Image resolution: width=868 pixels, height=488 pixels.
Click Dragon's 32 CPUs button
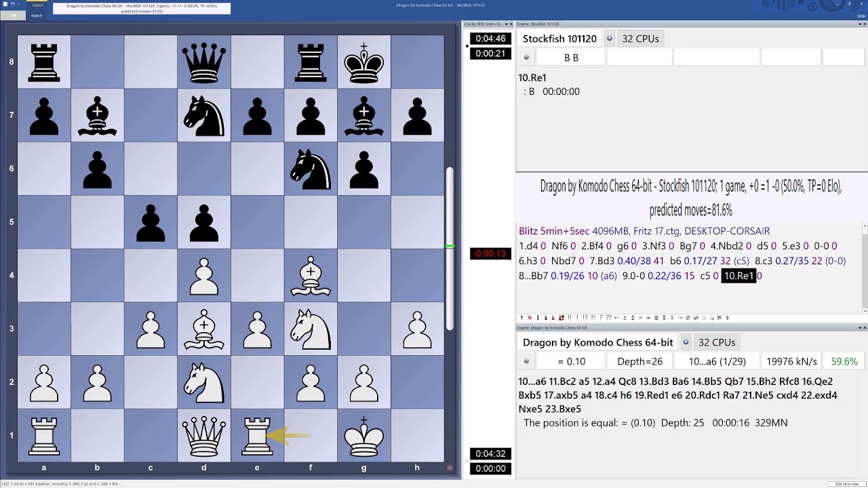(717, 342)
